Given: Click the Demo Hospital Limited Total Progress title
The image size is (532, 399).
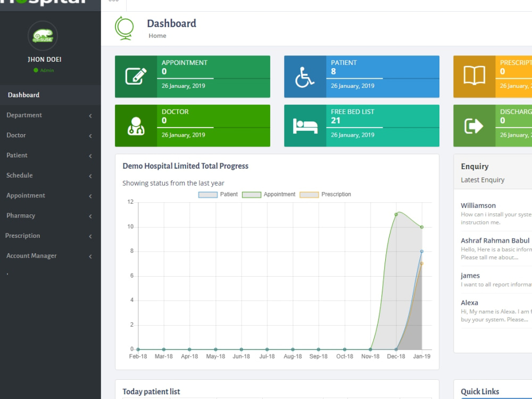Looking at the screenshot, I should [185, 166].
